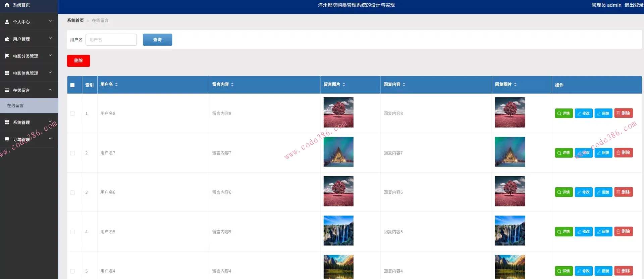644x279 pixels.
Task: Expand the 用户管理 menu chevron
Action: pyautogui.click(x=50, y=38)
